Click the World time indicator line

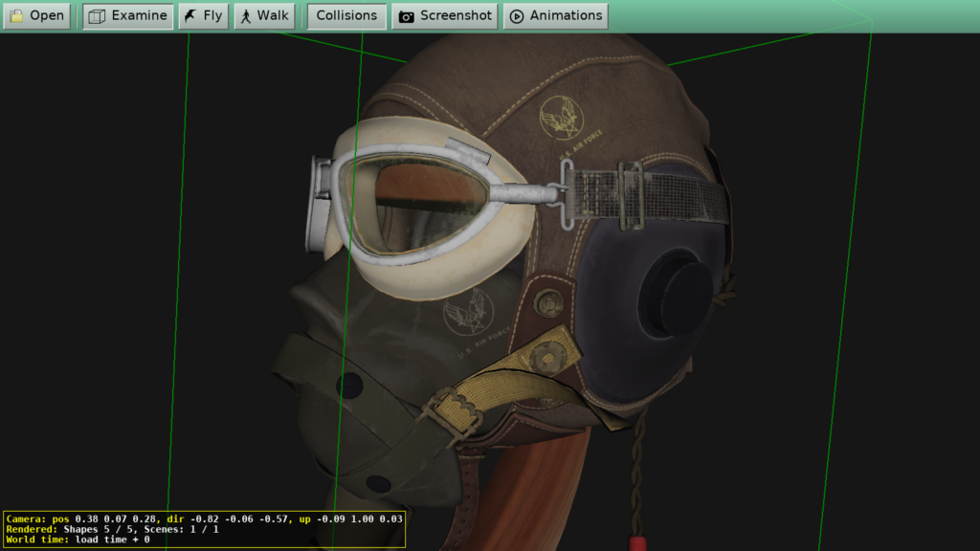click(77, 540)
